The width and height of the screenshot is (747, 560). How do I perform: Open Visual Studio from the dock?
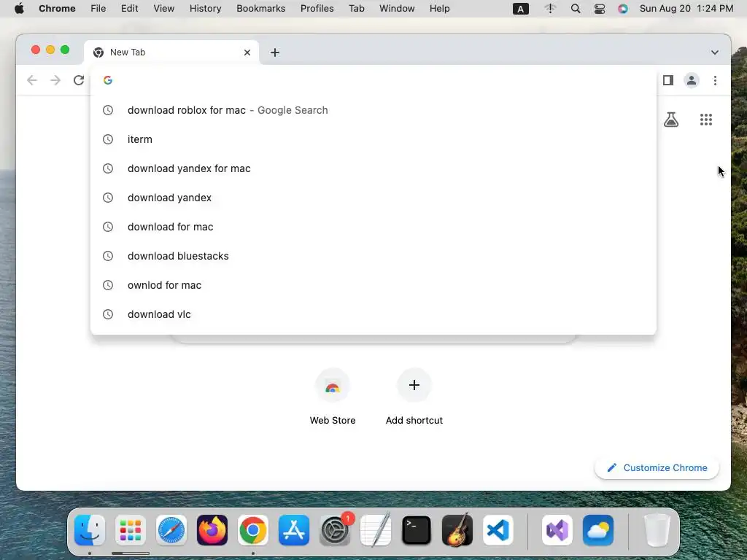click(557, 530)
